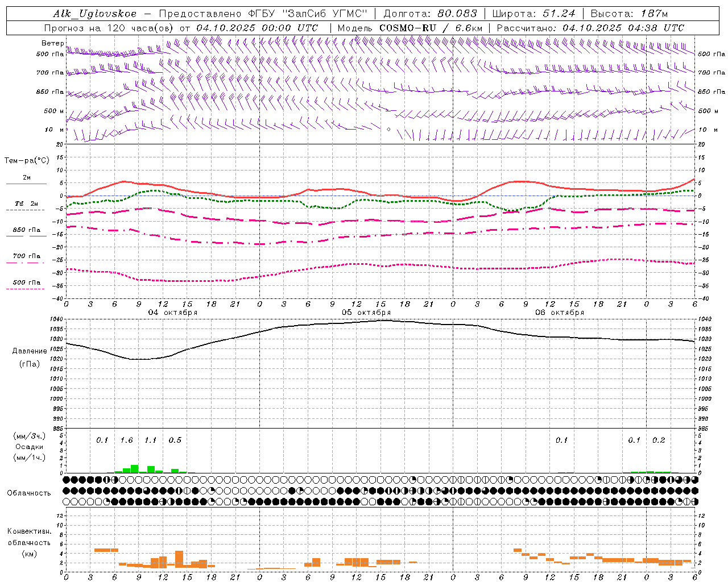Click the Конвективн. convective cloud label
This screenshot has height=582, width=728.
click(x=29, y=531)
